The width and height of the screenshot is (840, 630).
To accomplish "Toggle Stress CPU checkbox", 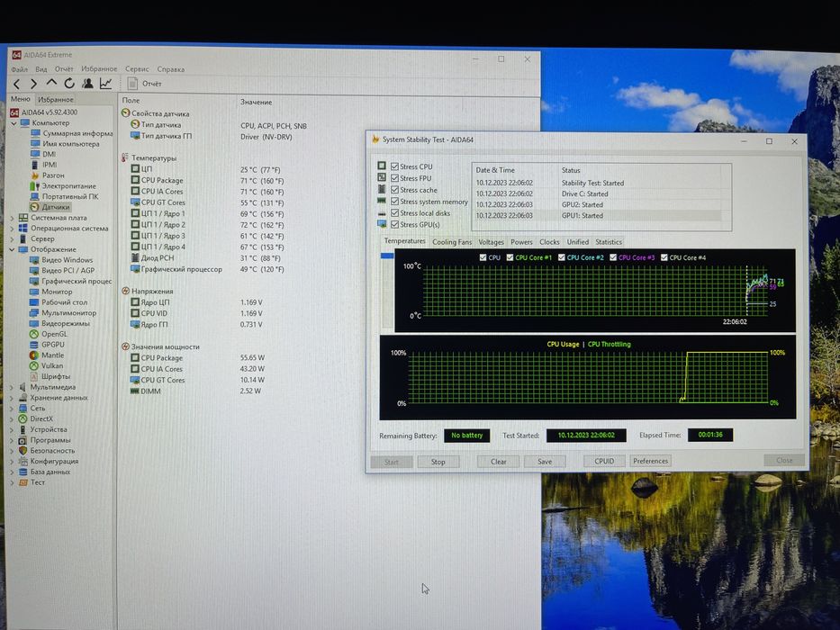I will [395, 166].
